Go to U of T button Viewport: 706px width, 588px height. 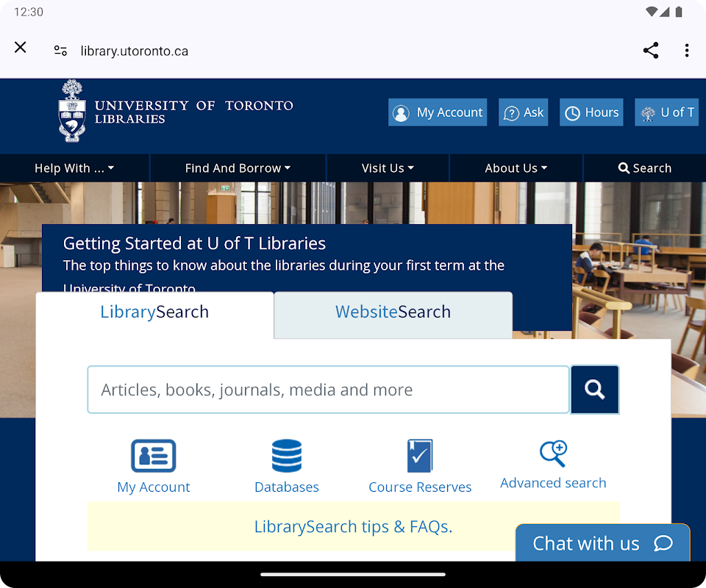[667, 112]
